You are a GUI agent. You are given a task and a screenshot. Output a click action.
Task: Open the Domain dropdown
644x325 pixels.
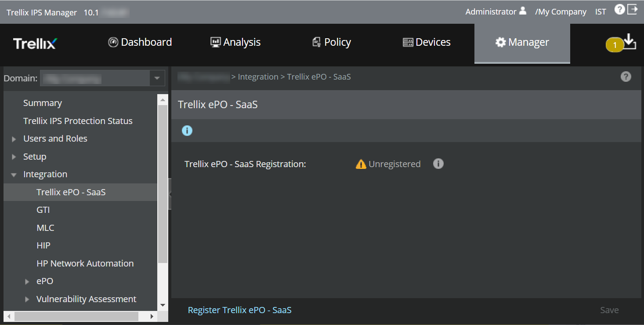pos(157,78)
